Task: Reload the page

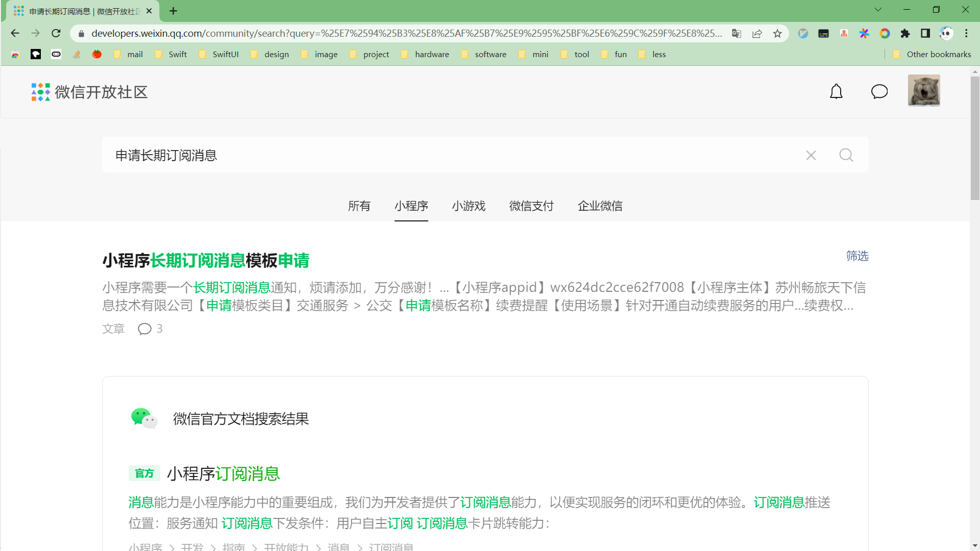Action: (x=56, y=34)
